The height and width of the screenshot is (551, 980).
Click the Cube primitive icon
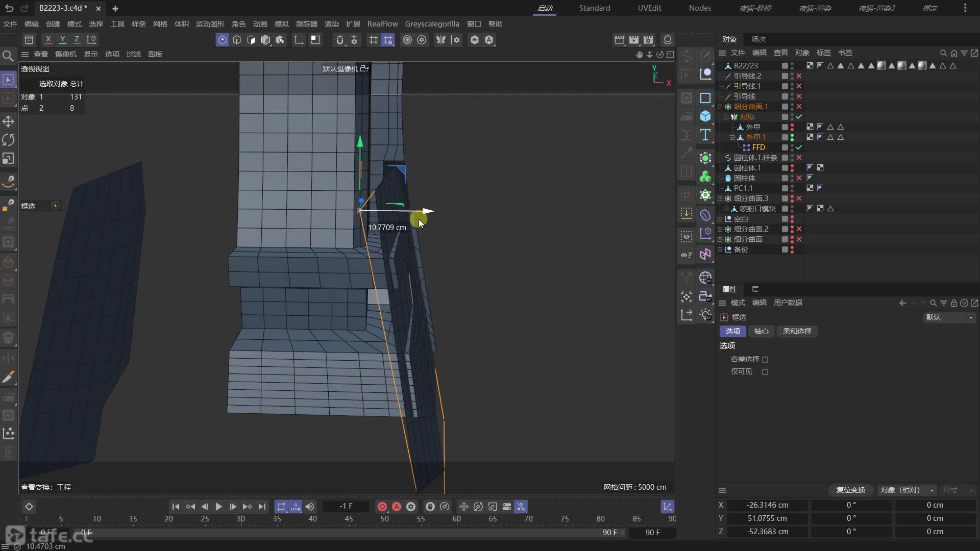pos(705,116)
